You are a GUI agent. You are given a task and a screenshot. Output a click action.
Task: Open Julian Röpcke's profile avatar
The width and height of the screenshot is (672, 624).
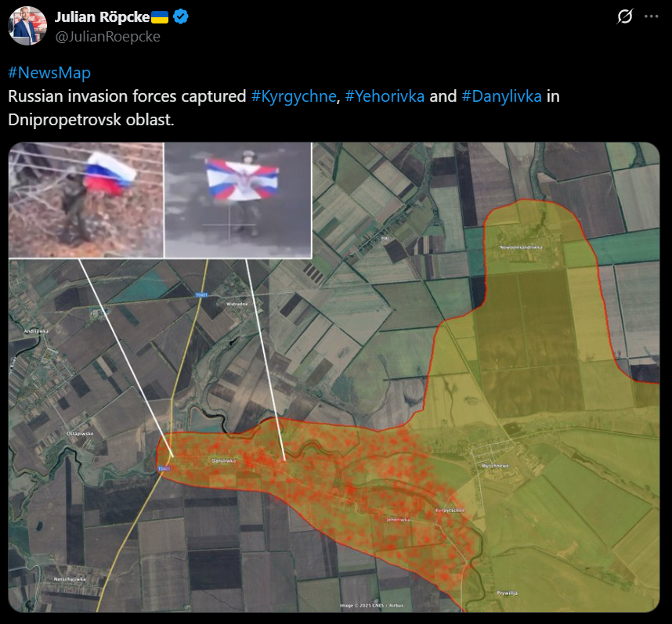tap(27, 26)
